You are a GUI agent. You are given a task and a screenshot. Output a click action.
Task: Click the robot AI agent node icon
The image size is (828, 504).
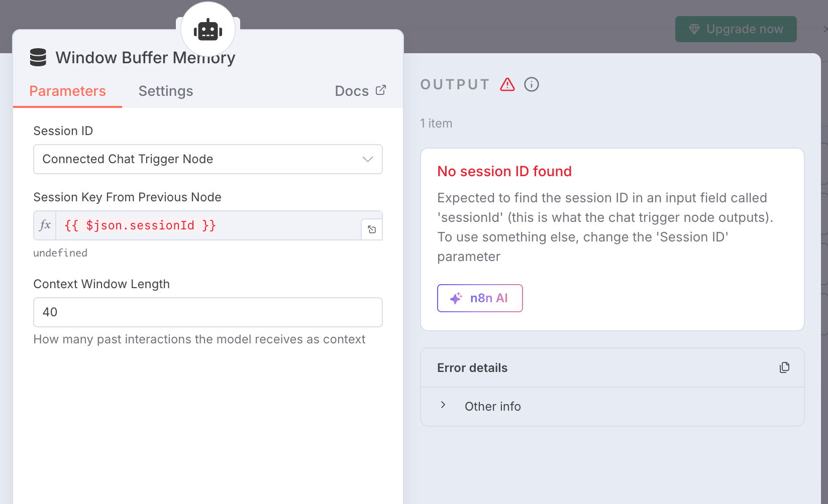(208, 30)
